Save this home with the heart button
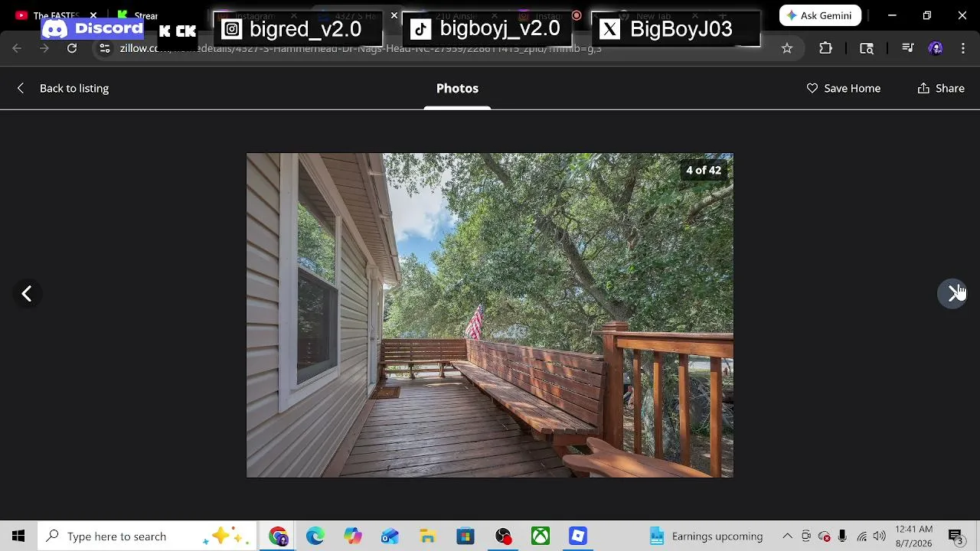This screenshot has width=980, height=551. click(x=843, y=88)
